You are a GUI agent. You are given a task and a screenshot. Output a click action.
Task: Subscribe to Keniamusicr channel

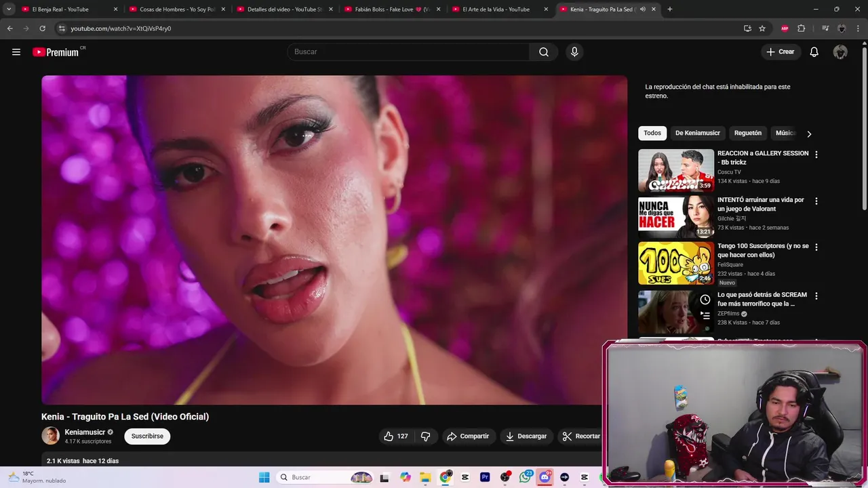pos(147,436)
